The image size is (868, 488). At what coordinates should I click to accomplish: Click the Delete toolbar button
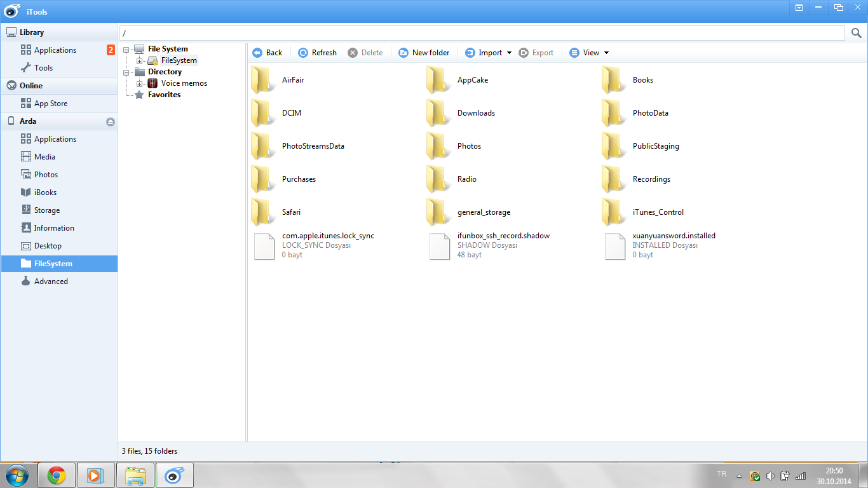point(365,53)
